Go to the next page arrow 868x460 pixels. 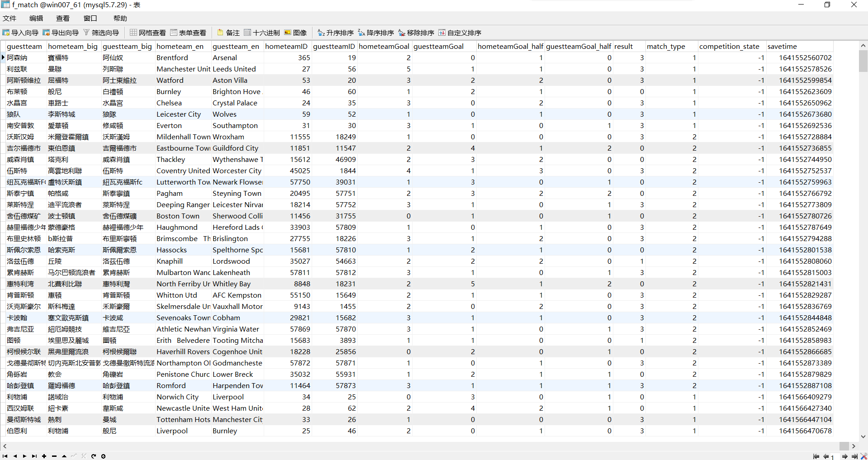[x=845, y=456]
